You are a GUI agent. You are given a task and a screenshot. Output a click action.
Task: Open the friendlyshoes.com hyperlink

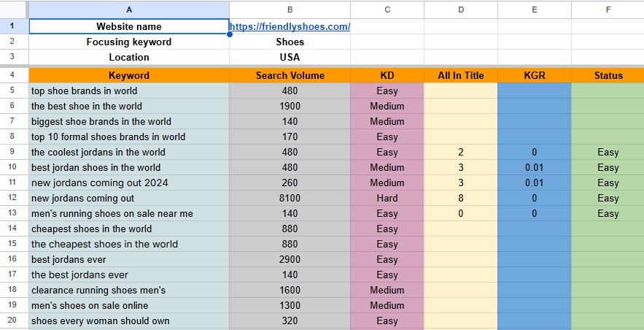(x=290, y=27)
